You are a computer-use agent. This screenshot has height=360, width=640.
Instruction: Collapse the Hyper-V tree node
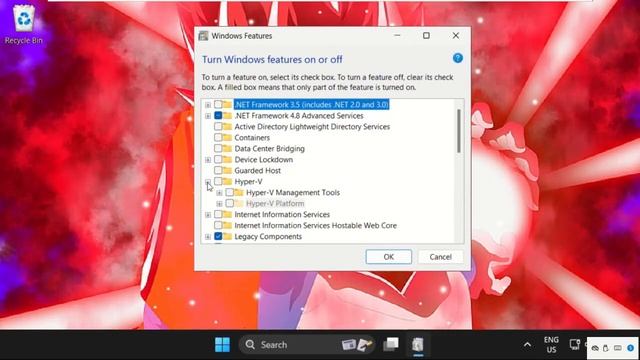point(208,182)
